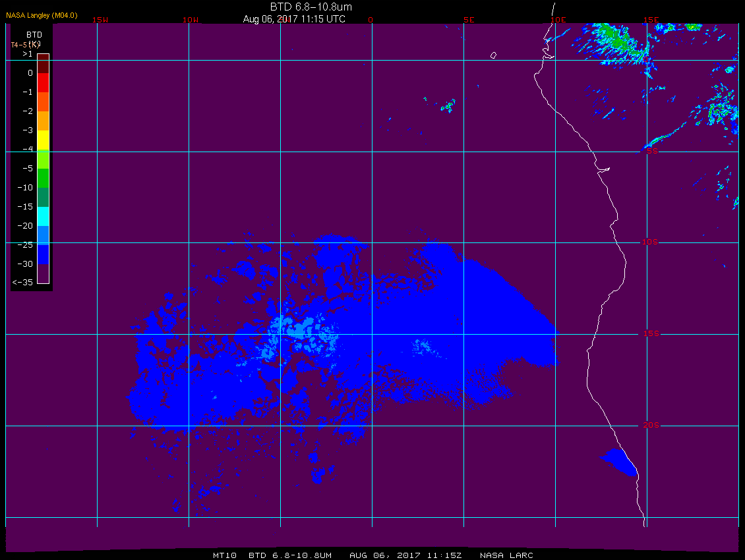Click the '<-35' colorbar label
745x560 pixels.
[22, 282]
